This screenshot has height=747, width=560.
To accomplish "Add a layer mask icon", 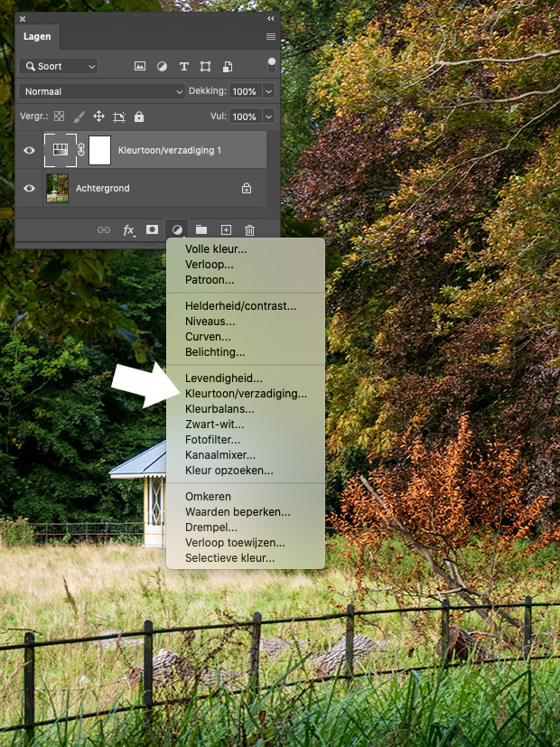I will pos(152,229).
